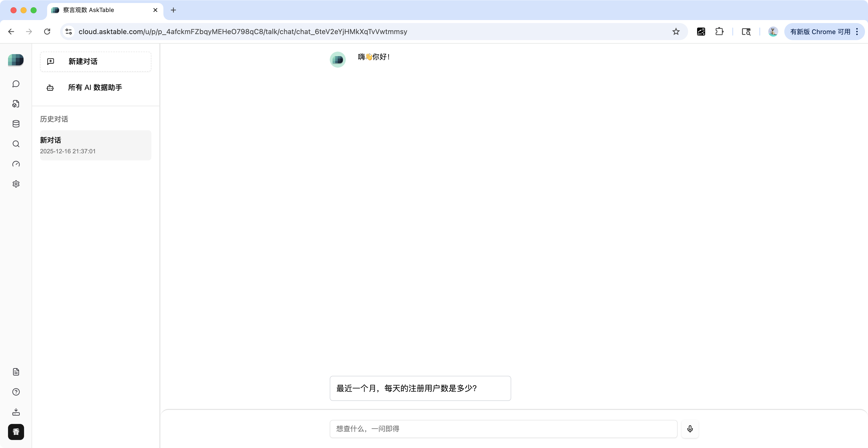Click the microphone voice input button
The height and width of the screenshot is (448, 868).
[x=690, y=429]
